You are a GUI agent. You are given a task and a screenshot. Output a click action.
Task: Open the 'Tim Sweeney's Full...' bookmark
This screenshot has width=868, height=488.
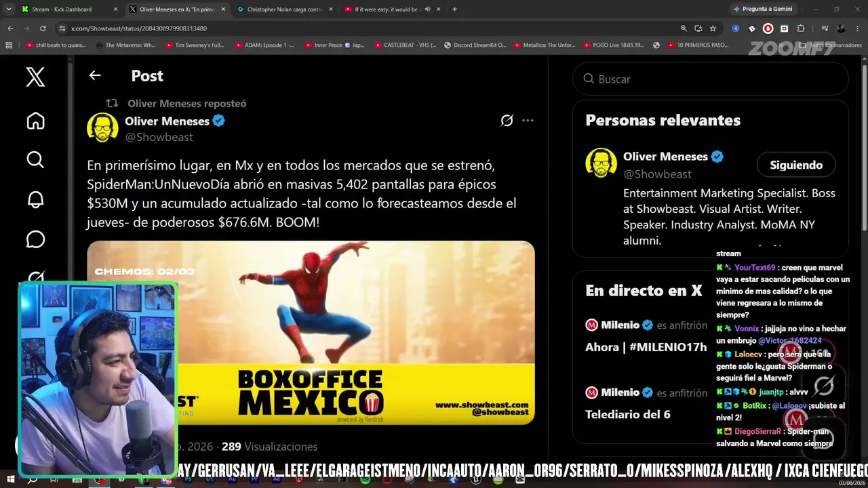point(195,45)
